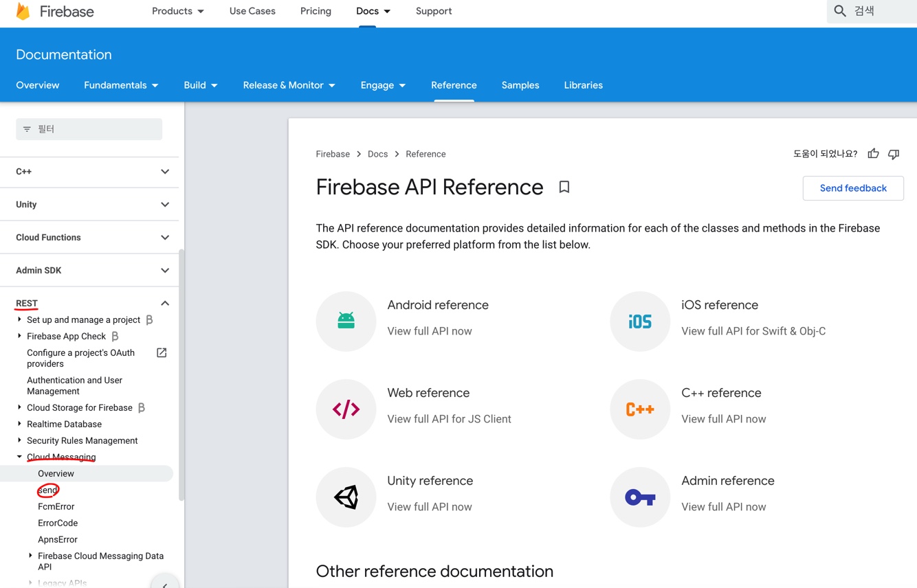
Task: Select the ApnsError sidebar item
Action: coord(58,539)
